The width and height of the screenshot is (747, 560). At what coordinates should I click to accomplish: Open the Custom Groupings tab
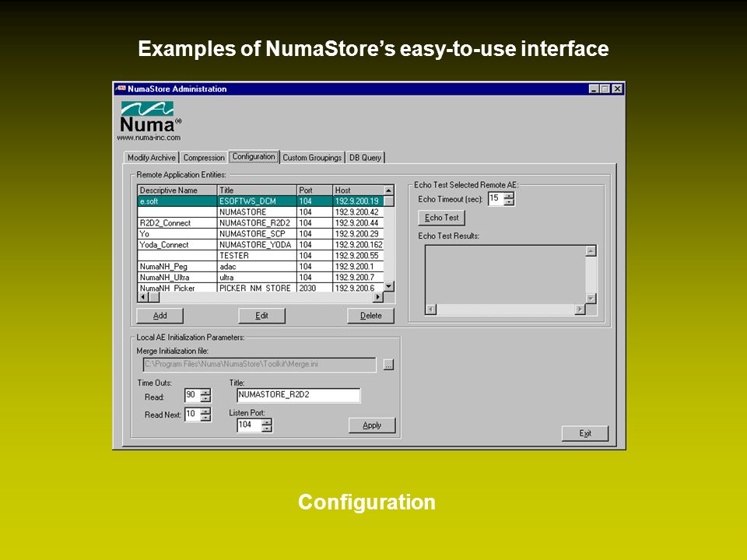pyautogui.click(x=312, y=158)
